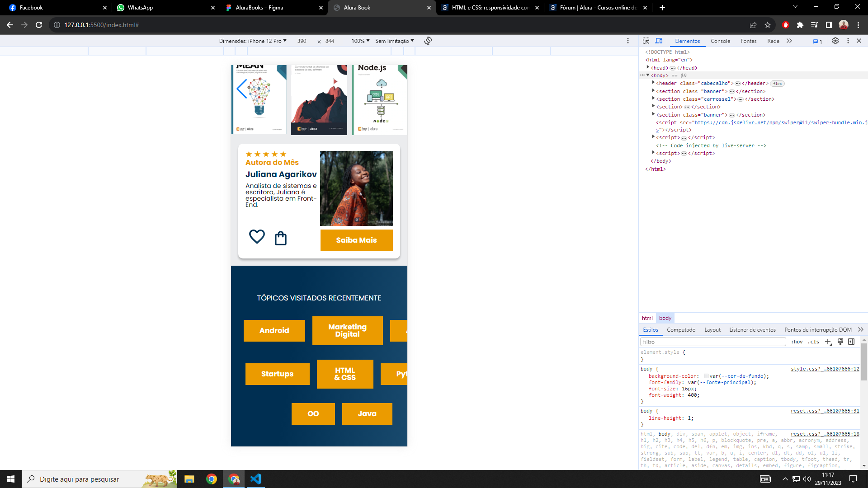Screen dimensions: 868x488
Task: Show more DevTools panel tabs
Action: (789, 41)
